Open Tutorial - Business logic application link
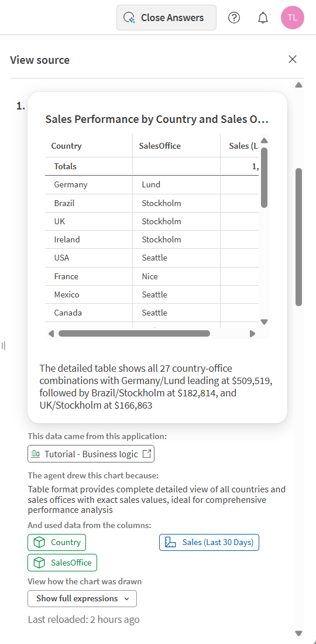 tap(91, 454)
